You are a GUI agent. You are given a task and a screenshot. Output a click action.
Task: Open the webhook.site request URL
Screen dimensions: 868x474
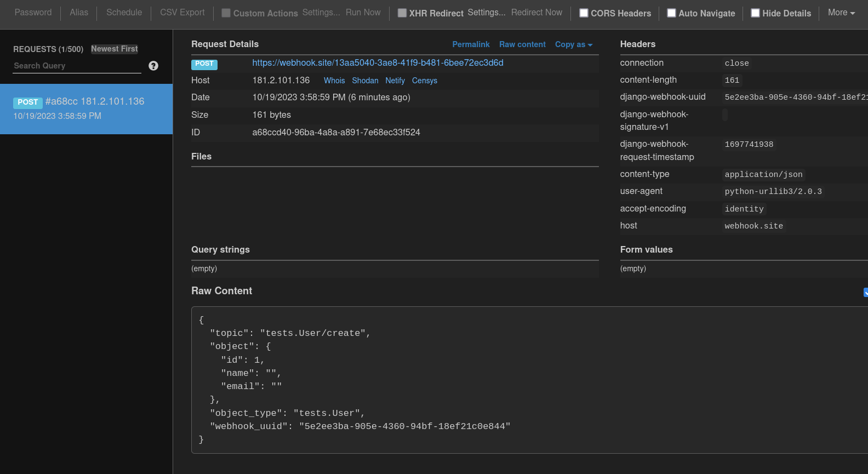[x=378, y=63]
